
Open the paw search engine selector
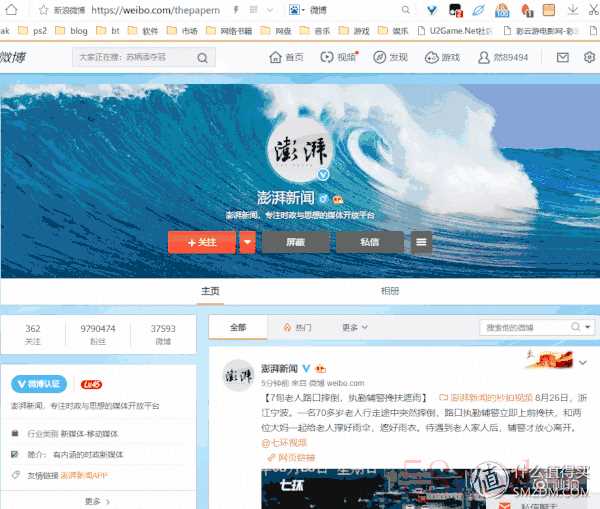297,10
